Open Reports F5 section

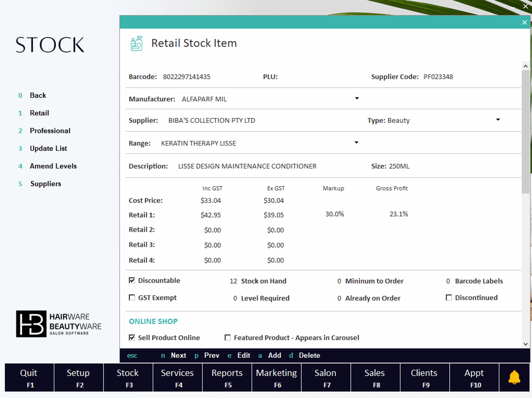[x=227, y=377]
